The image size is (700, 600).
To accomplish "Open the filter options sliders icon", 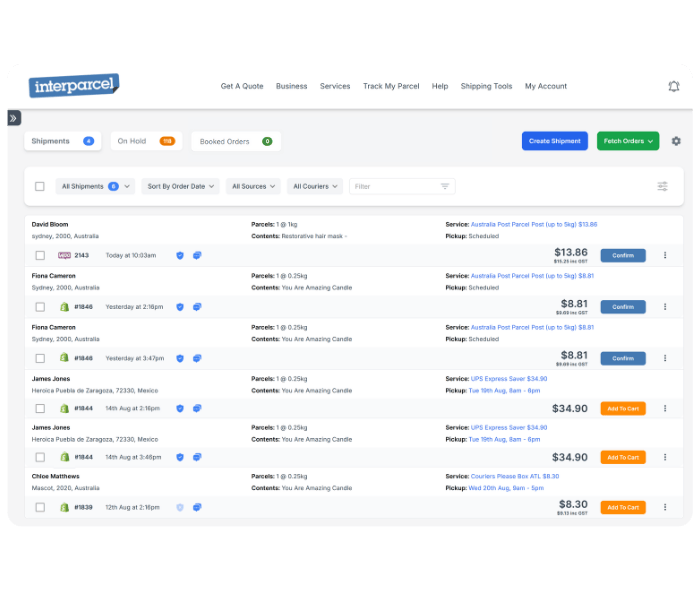I will [662, 186].
